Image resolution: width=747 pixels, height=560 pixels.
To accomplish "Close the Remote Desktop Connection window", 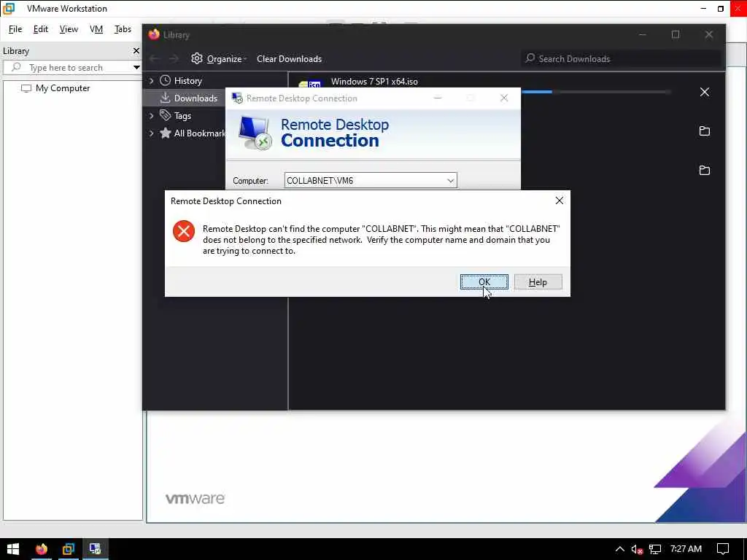I will tap(504, 98).
